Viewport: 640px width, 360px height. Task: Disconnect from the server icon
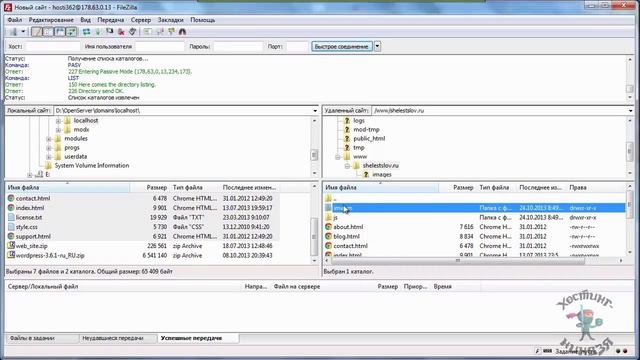[121, 32]
